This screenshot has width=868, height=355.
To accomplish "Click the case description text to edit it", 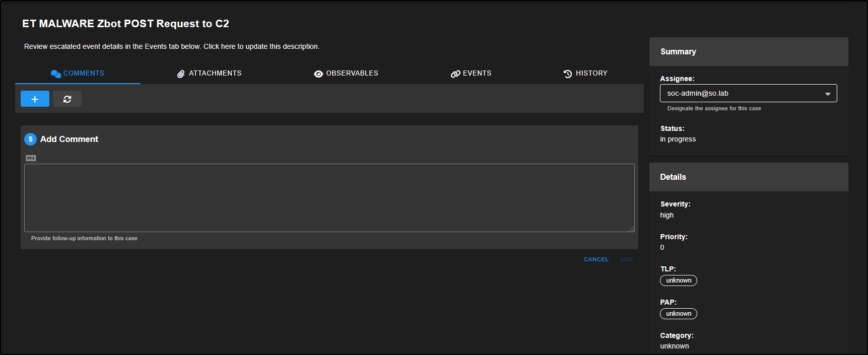I will click(x=171, y=46).
